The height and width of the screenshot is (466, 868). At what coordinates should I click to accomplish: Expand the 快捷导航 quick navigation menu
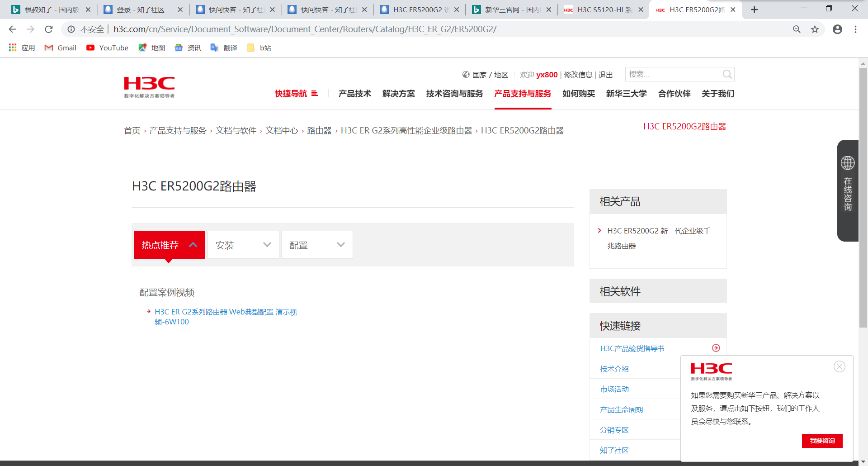(296, 94)
